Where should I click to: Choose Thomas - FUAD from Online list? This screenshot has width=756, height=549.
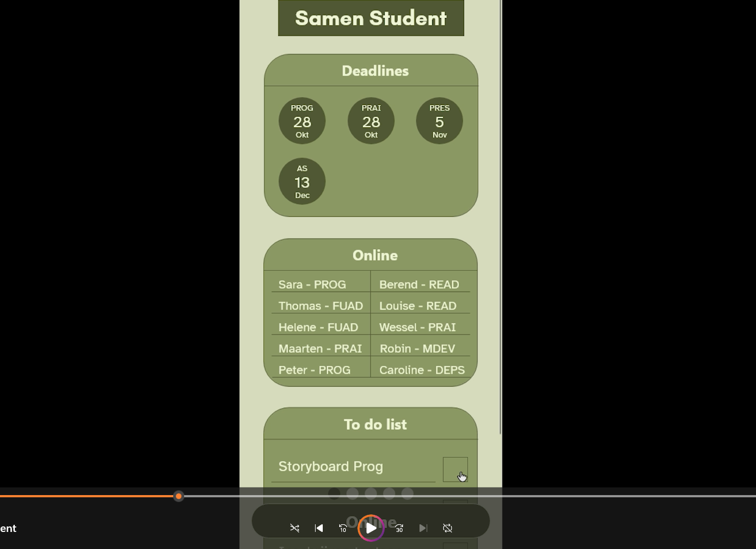pos(321,306)
